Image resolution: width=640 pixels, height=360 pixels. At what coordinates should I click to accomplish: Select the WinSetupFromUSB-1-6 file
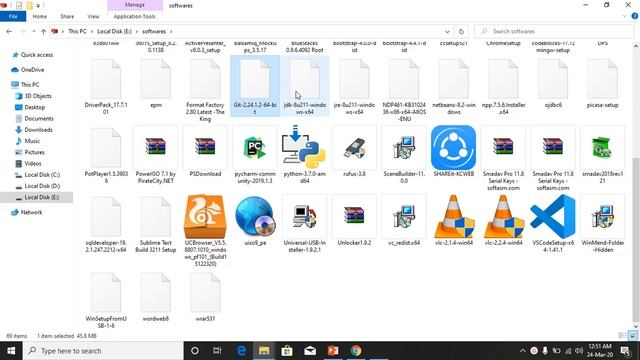point(106,300)
